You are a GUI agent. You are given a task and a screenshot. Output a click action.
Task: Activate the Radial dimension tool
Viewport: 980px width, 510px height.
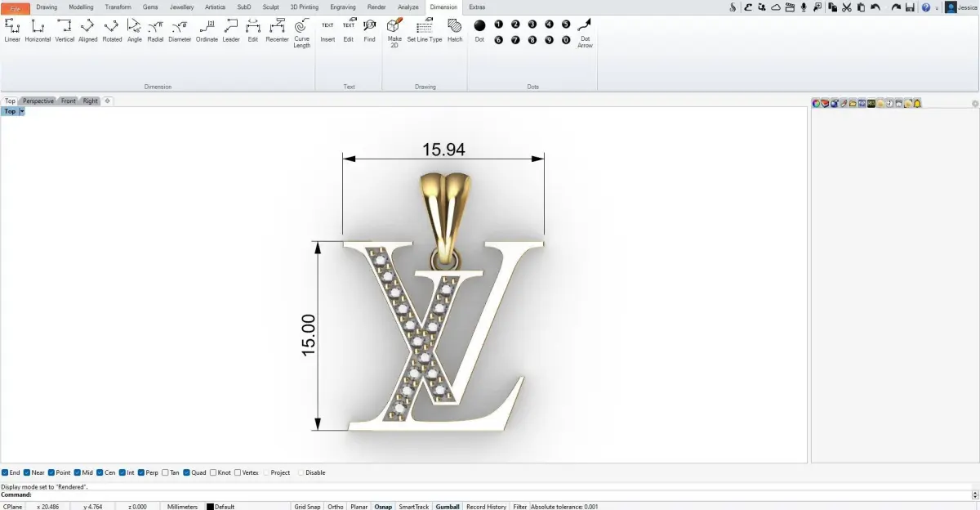point(155,30)
